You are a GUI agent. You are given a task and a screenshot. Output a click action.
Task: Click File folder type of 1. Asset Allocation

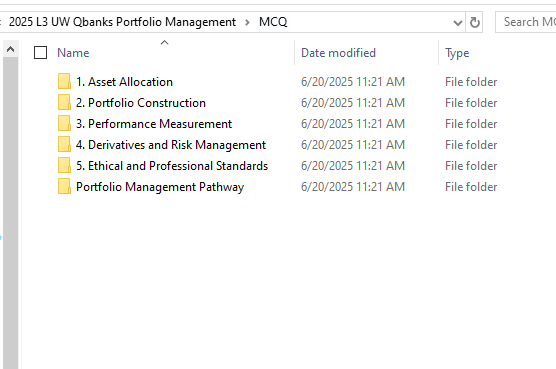tap(471, 82)
